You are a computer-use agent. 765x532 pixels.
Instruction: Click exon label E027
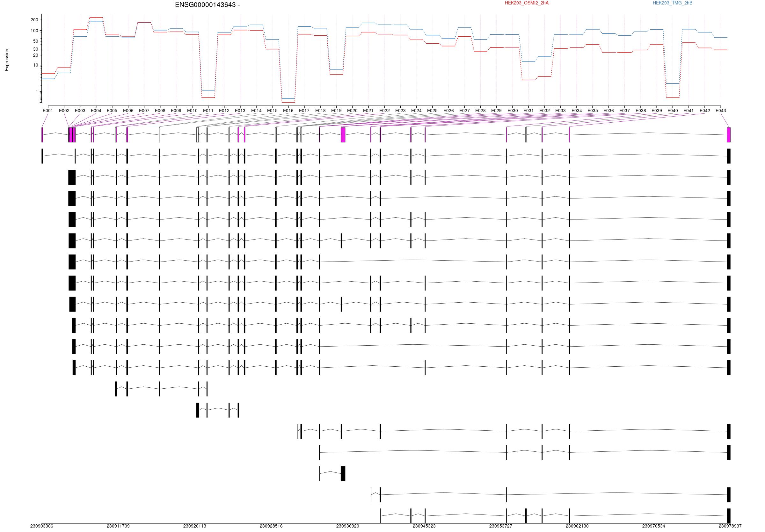(464, 111)
